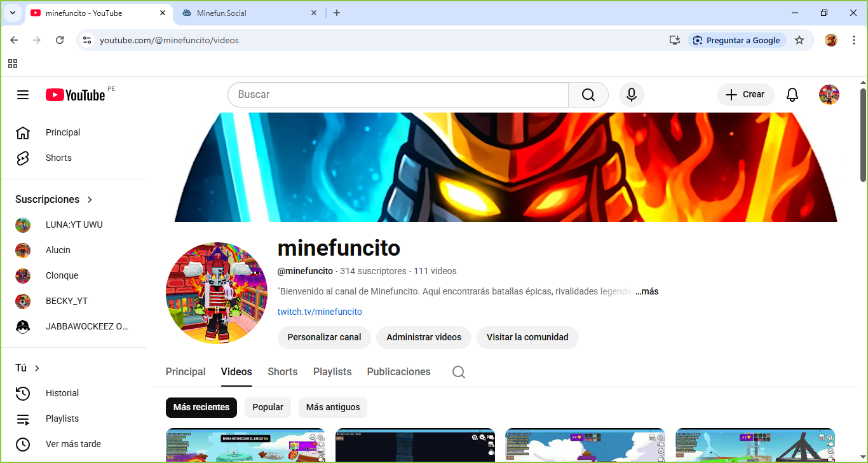The width and height of the screenshot is (868, 463).
Task: Switch to the Playlists channel tab
Action: (x=332, y=372)
